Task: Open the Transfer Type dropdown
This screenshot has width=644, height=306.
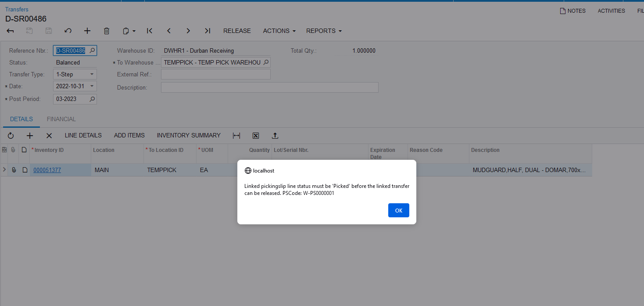Action: point(92,75)
